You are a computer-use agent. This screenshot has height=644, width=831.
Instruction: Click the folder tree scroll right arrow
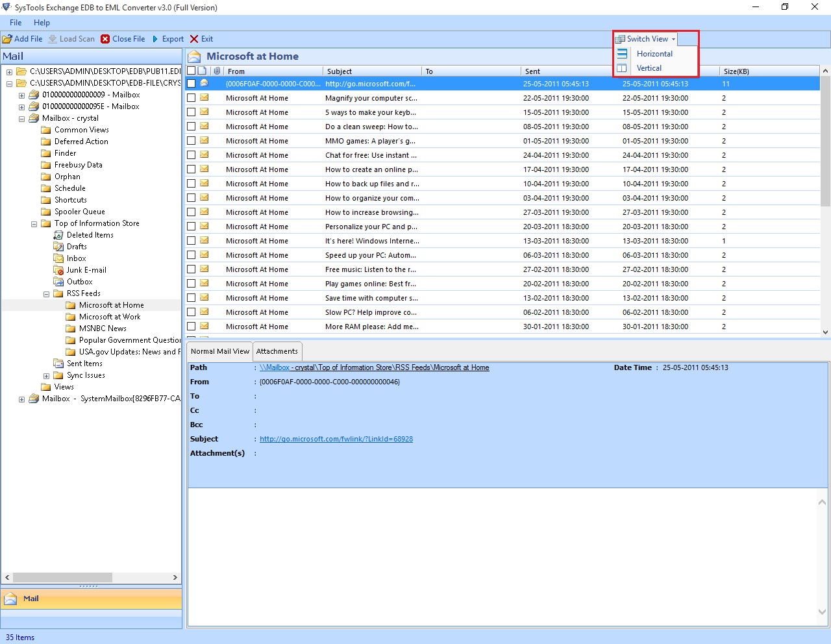pyautogui.click(x=175, y=577)
